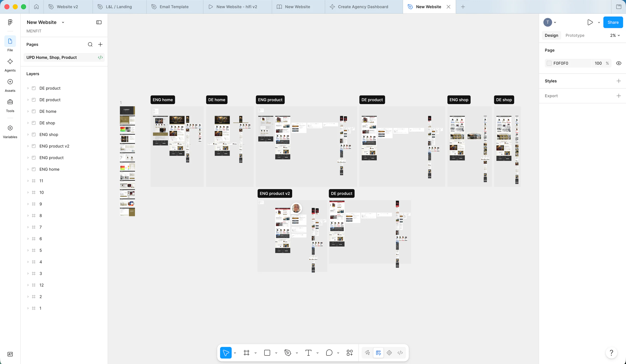The width and height of the screenshot is (626, 364).
Task: Add a new page with plus icon
Action: 100,44
